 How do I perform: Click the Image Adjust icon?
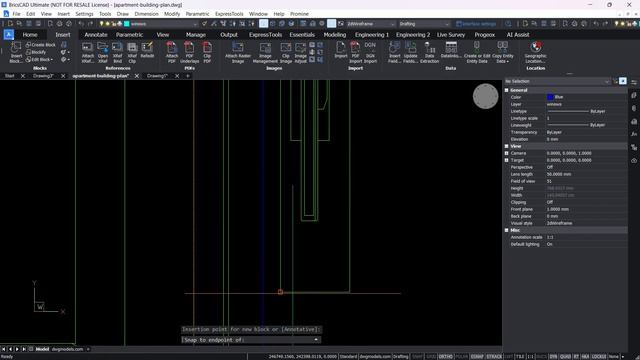tap(300, 52)
